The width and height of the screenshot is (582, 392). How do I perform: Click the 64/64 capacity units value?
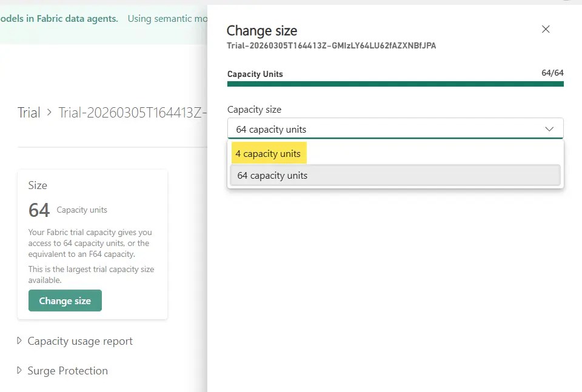tap(552, 73)
